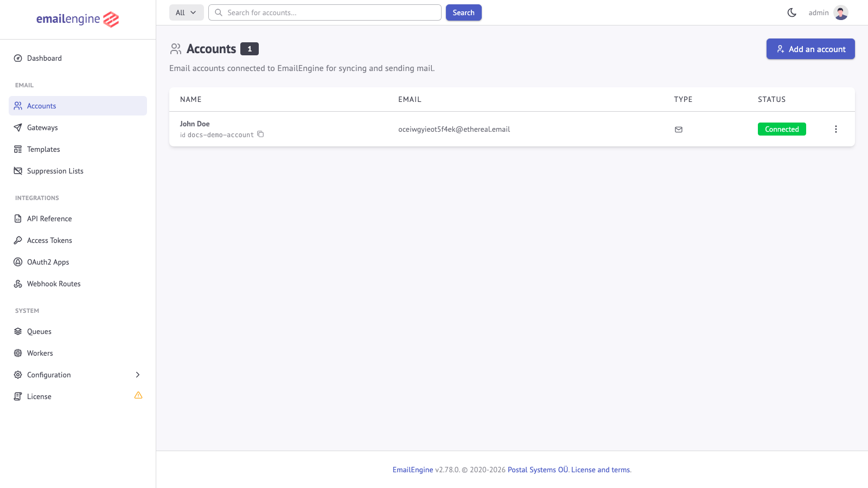
Task: Open John Doe row actions menu
Action: pos(836,129)
